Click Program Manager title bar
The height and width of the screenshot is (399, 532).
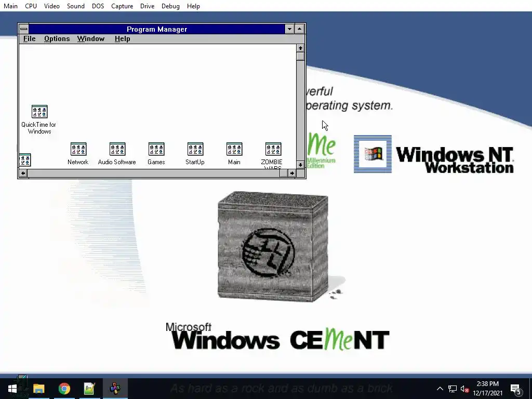pyautogui.click(x=157, y=29)
